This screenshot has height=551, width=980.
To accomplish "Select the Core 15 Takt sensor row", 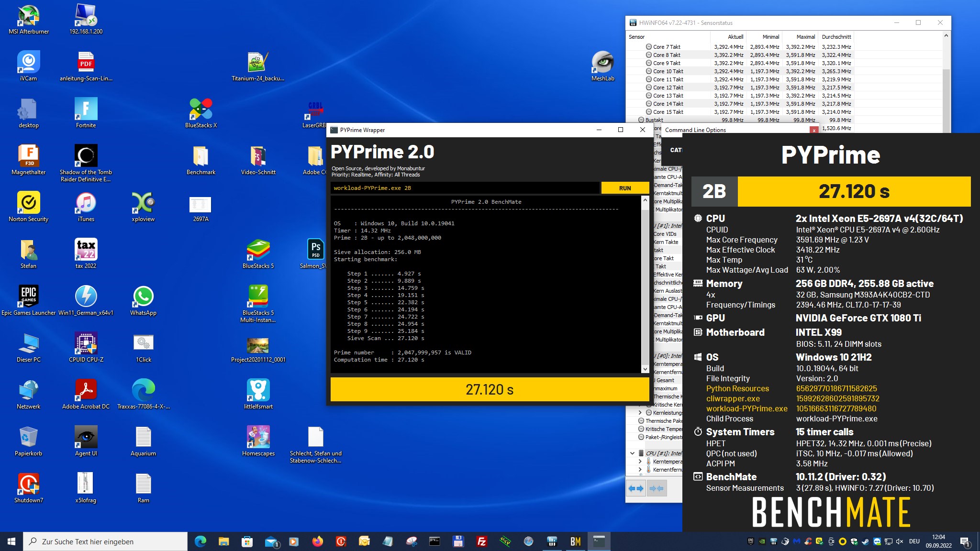I will tap(740, 112).
